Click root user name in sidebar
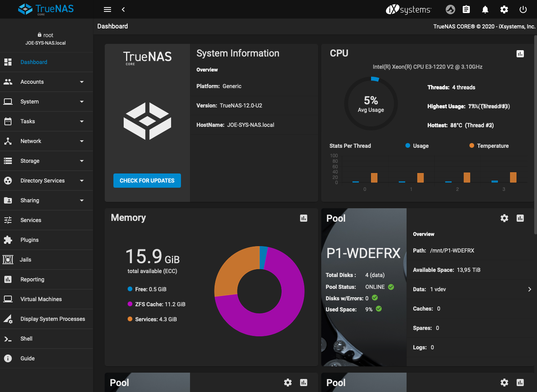Screen dimensions: 537x392 coord(48,35)
